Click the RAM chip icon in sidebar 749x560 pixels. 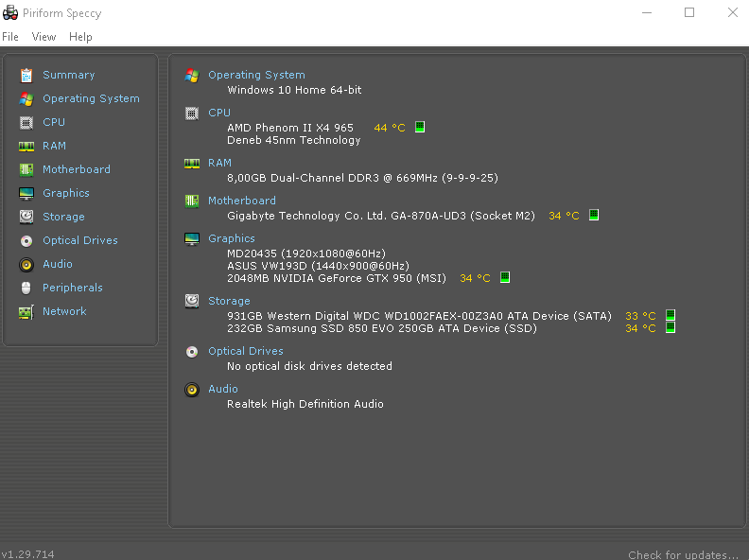tap(26, 146)
